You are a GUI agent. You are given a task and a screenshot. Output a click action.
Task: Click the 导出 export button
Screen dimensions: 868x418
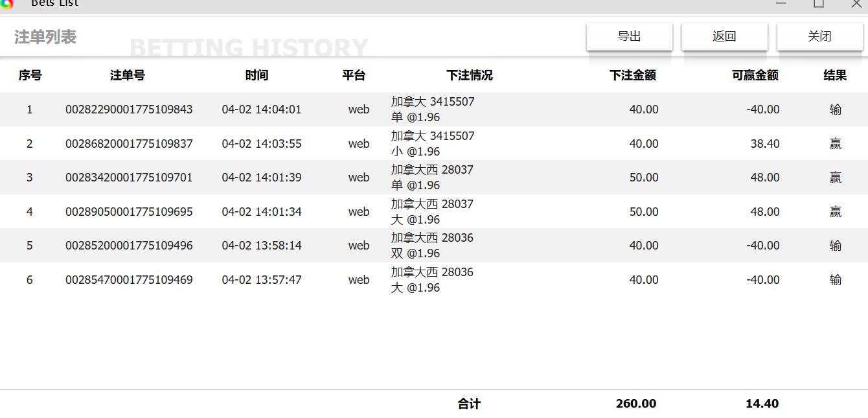[x=629, y=36]
